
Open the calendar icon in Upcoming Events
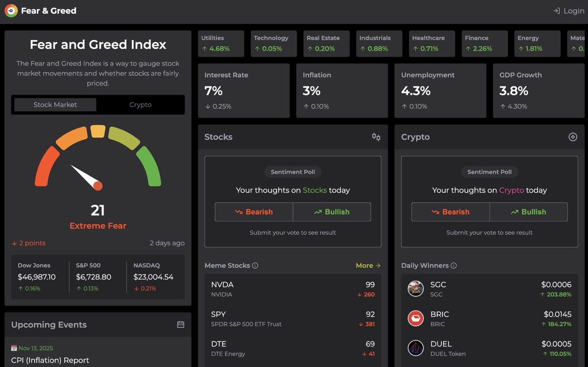[x=181, y=325]
